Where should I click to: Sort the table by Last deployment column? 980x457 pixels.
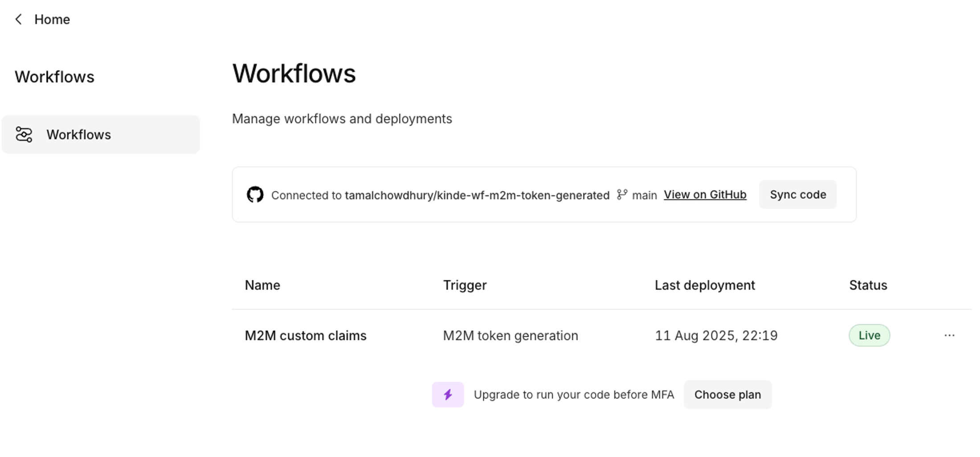(x=704, y=285)
